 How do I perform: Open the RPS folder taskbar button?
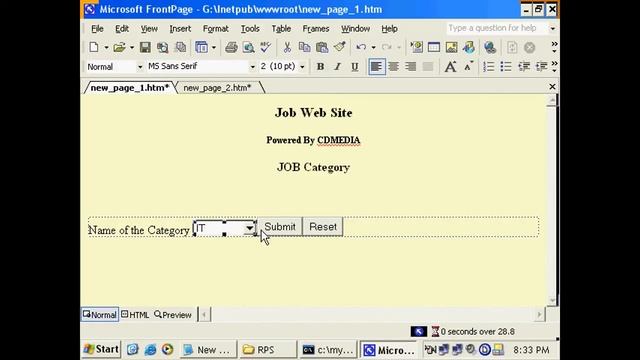(267, 350)
